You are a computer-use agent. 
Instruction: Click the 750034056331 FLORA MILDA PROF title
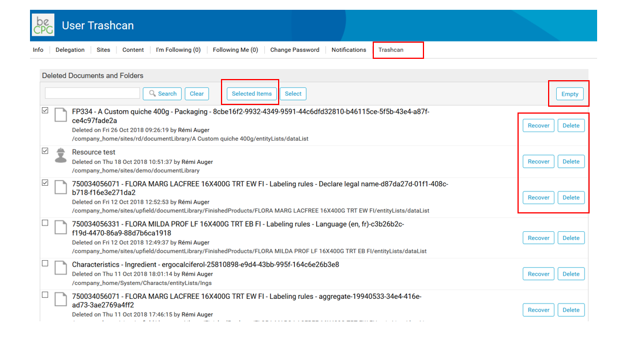(x=238, y=228)
